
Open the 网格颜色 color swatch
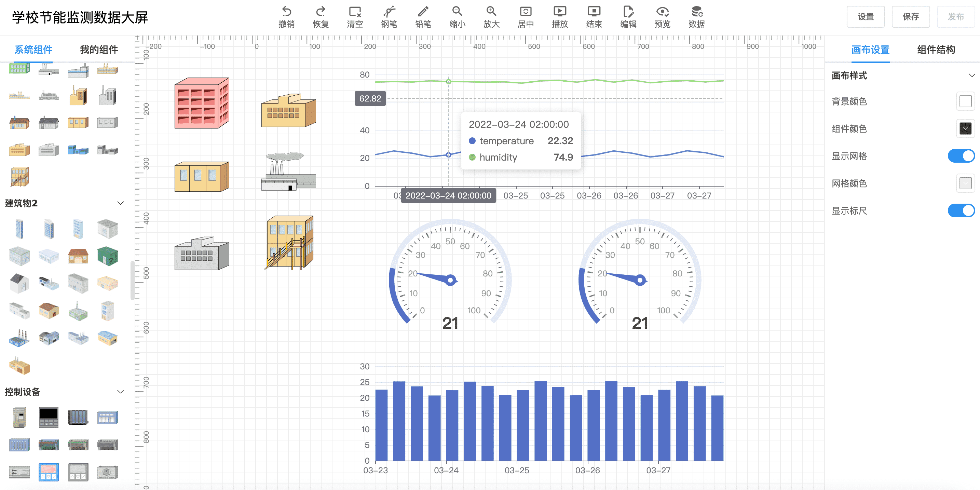point(966,183)
